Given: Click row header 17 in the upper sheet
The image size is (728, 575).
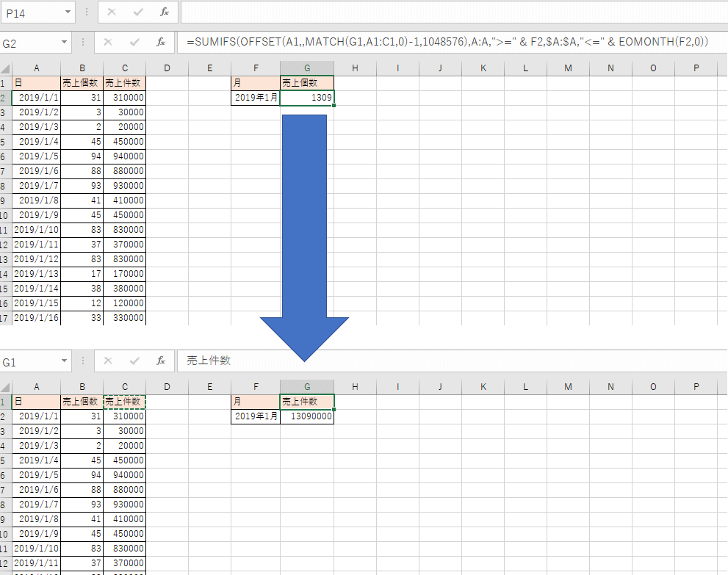Looking at the screenshot, I should pyautogui.click(x=5, y=318).
